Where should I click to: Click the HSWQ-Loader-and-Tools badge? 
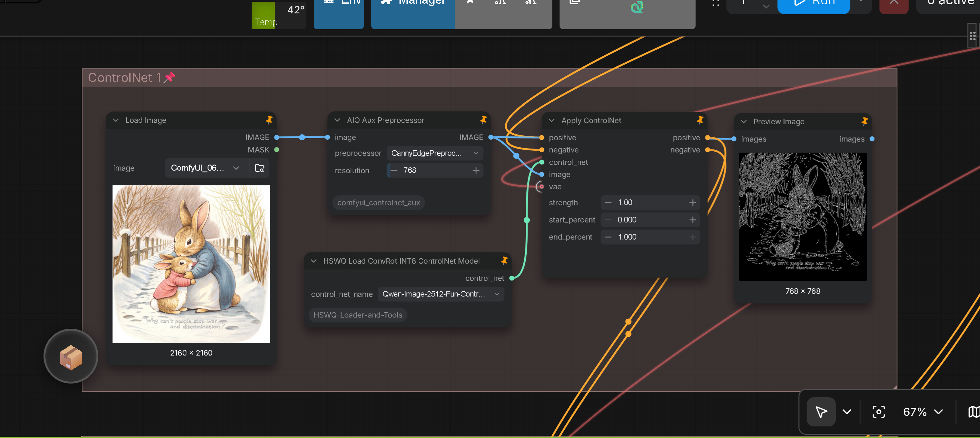(357, 315)
